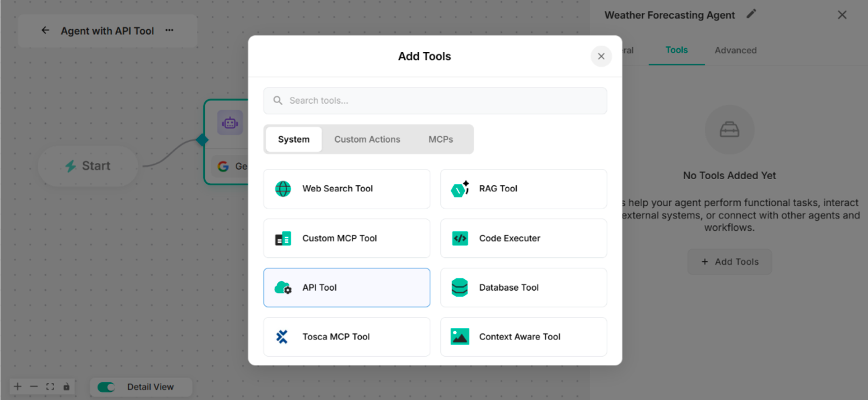Select the Code Executer tool
Image resolution: width=868 pixels, height=400 pixels.
pyautogui.click(x=523, y=238)
